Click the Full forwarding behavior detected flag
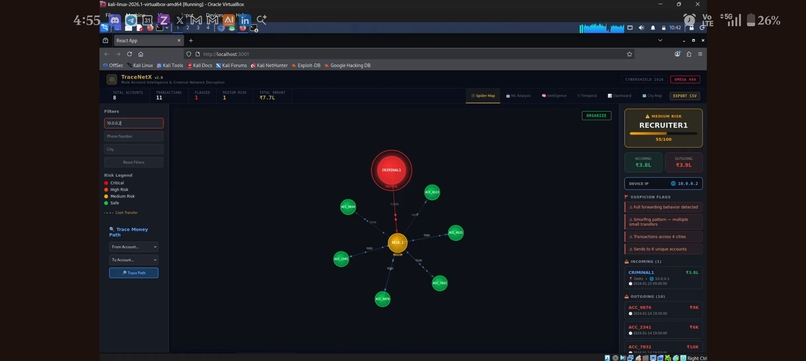 (664, 207)
